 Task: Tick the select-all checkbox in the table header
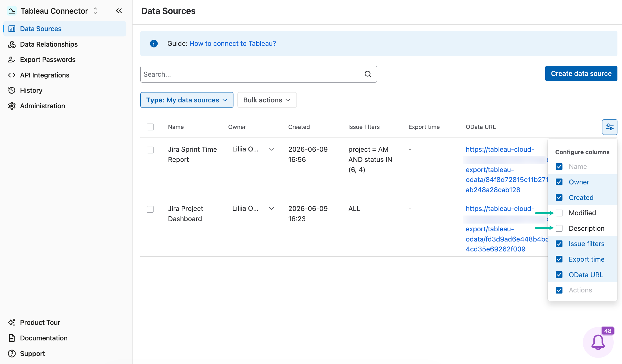(150, 127)
